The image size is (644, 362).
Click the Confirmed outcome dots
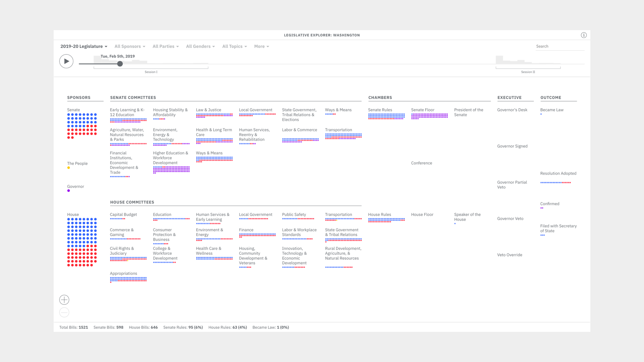(x=542, y=208)
